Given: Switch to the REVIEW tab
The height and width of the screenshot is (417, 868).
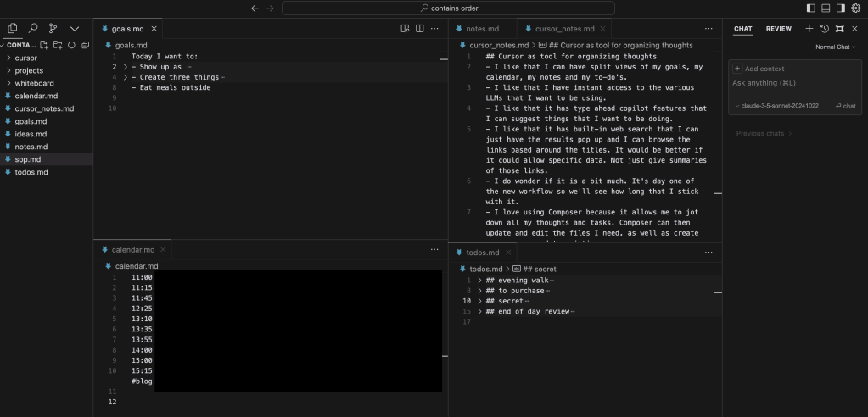Looking at the screenshot, I should tap(778, 29).
